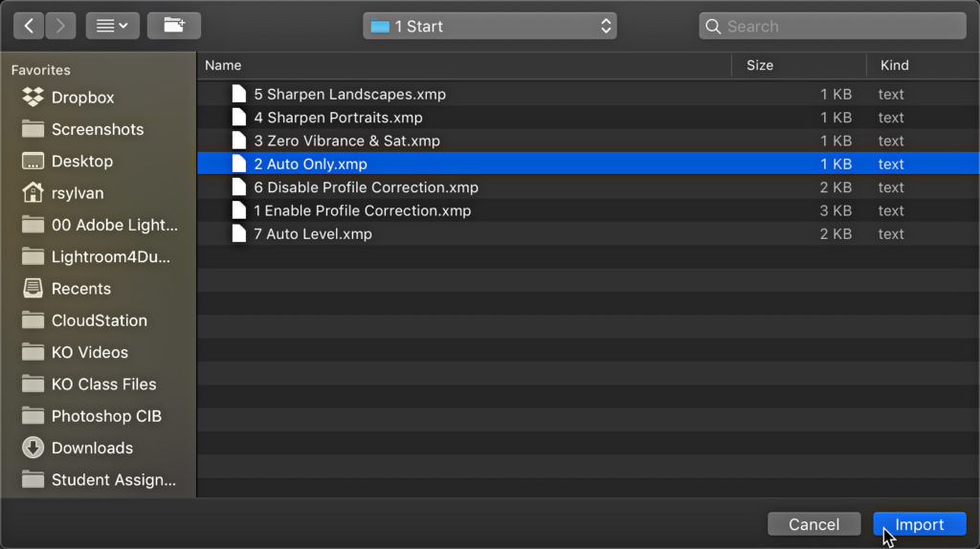Screen dimensions: 980x549
Task: Go back with the left chevron button
Action: point(29,26)
